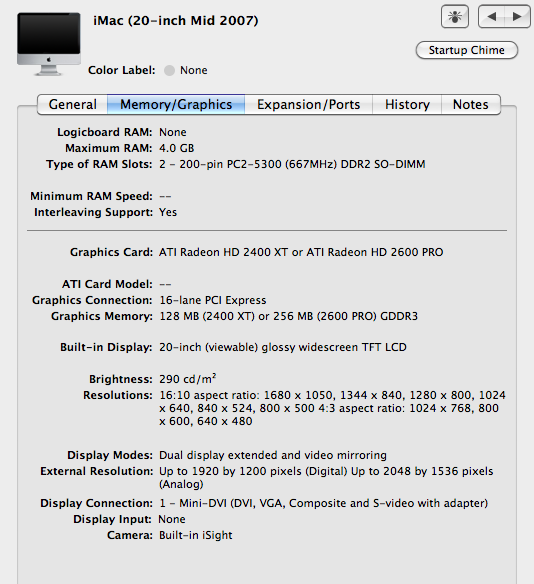Click the 16:10 aspect ratio resolutions text
The height and width of the screenshot is (584, 534).
click(x=333, y=408)
